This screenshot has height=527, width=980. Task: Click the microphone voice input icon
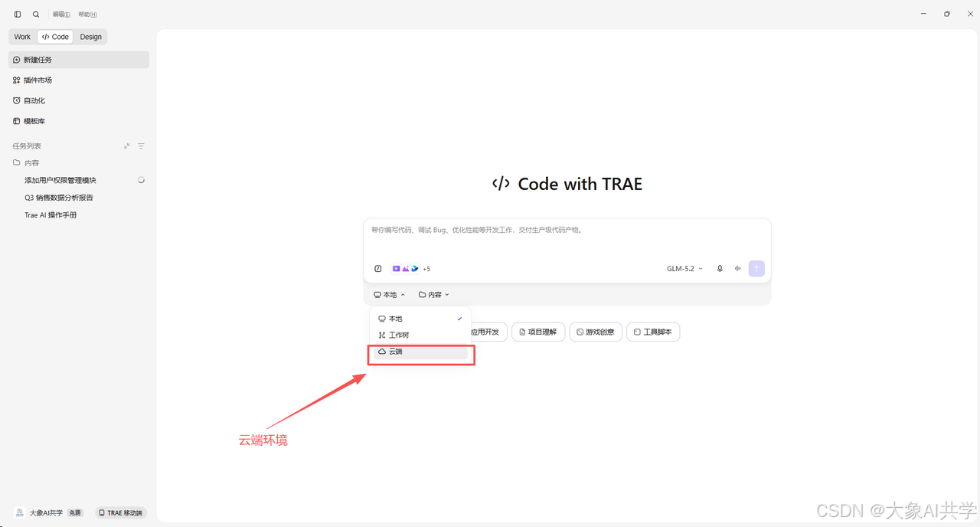[x=720, y=269]
